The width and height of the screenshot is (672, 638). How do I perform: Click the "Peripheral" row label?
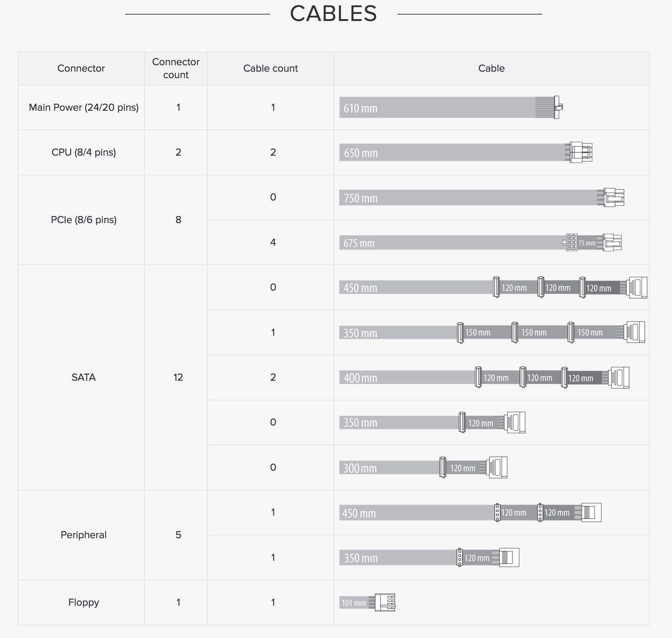click(84, 535)
